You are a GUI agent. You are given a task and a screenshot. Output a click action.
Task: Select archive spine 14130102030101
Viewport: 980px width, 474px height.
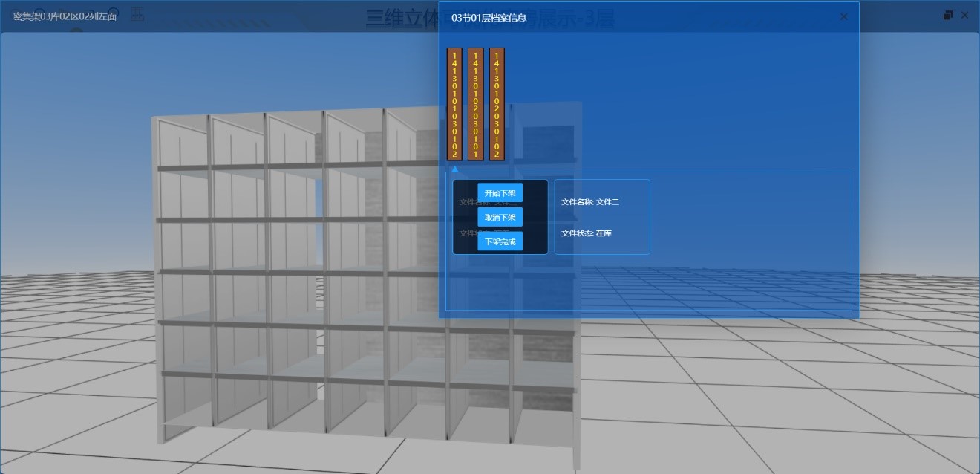(x=476, y=104)
